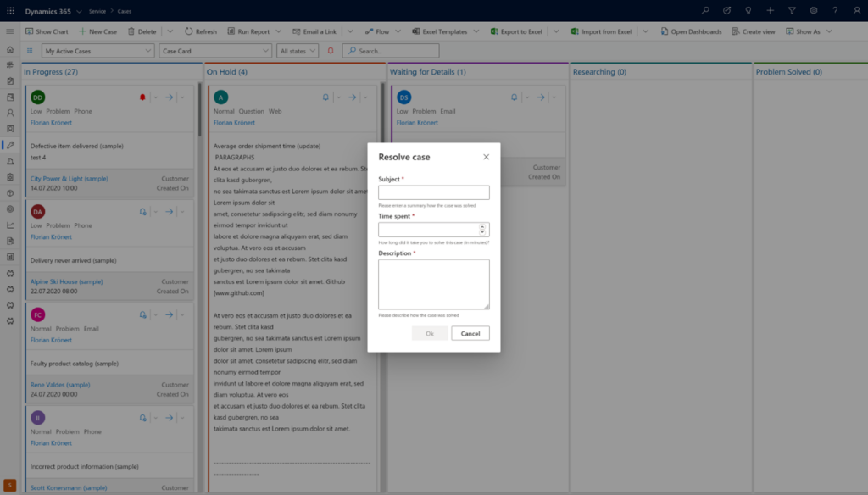The width and height of the screenshot is (868, 495).
Task: Open the Service breadcrumb menu
Action: [x=99, y=13]
